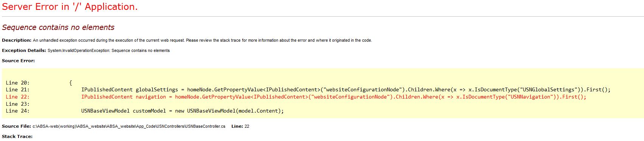This screenshot has height=141, width=644.
Task: Click the Line 20 opening brace
Action: pyautogui.click(x=71, y=83)
